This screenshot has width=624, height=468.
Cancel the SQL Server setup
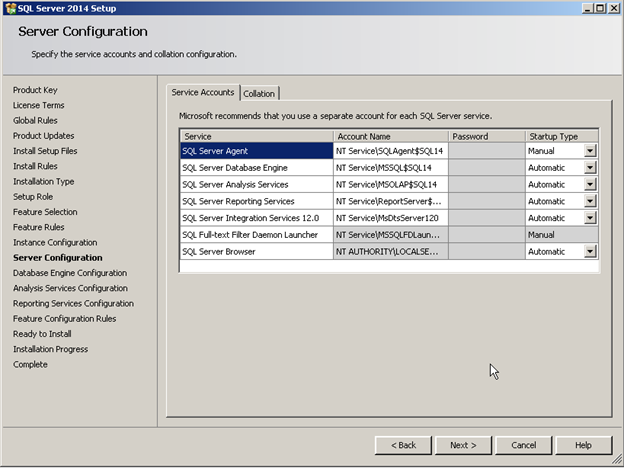click(523, 445)
